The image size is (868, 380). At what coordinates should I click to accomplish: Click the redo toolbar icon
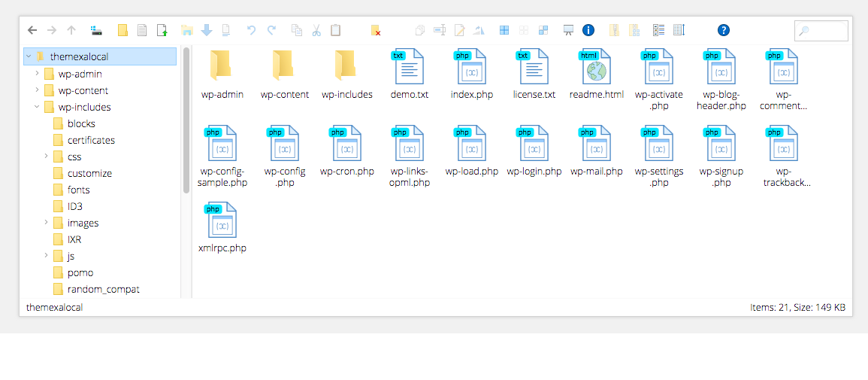click(x=271, y=30)
